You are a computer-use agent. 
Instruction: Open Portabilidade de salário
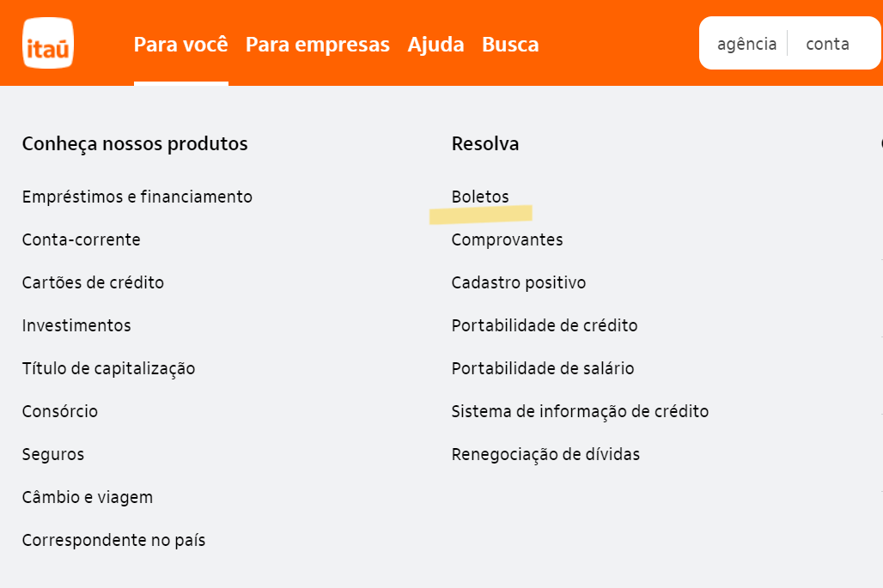(x=543, y=368)
